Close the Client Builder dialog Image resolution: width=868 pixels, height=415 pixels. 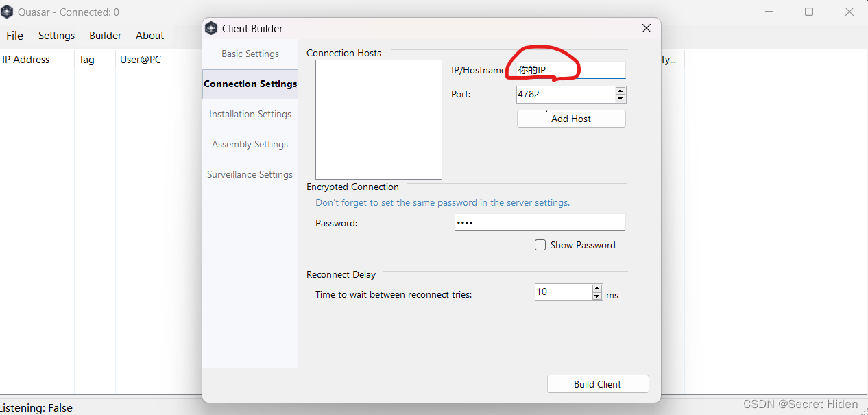point(646,28)
